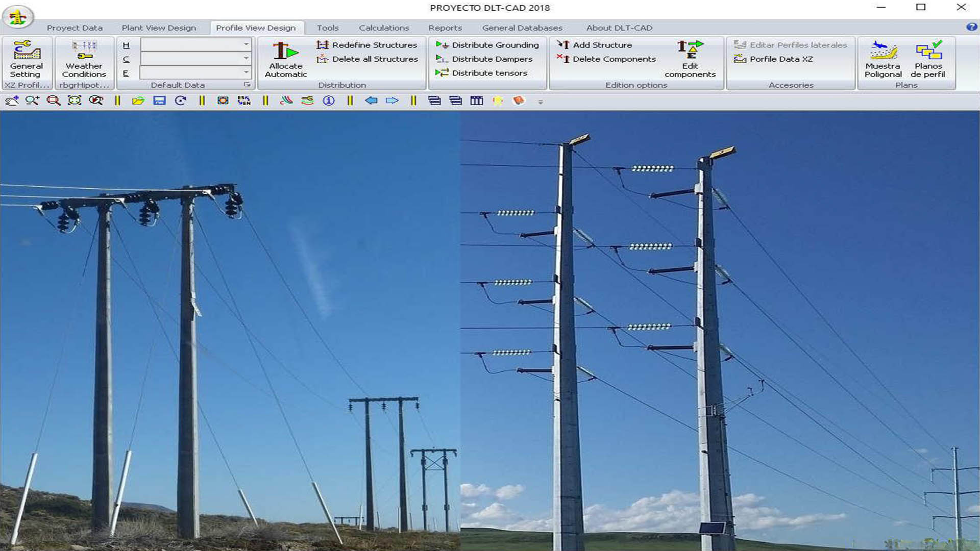Expand the C default data dropdown
The width and height of the screenshot is (980, 551).
pyautogui.click(x=246, y=58)
